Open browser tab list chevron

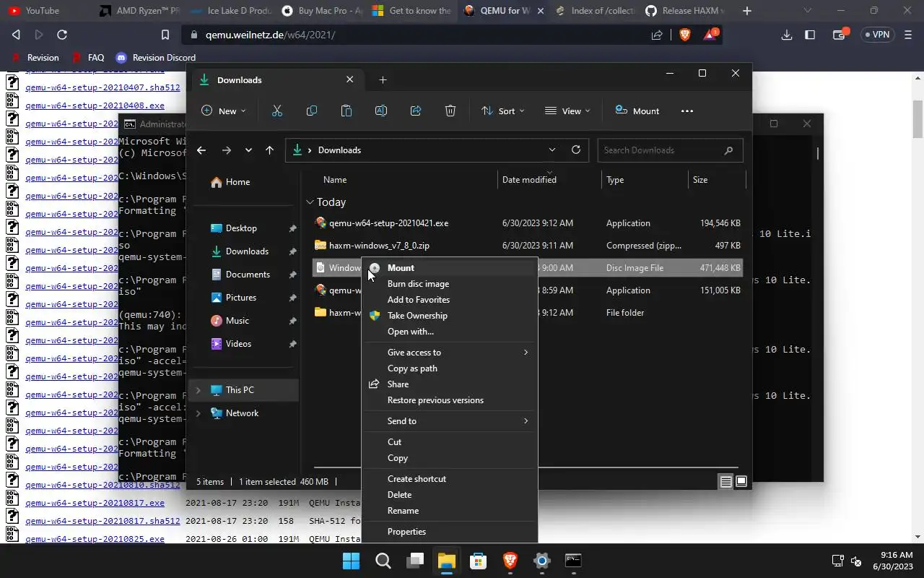(807, 11)
